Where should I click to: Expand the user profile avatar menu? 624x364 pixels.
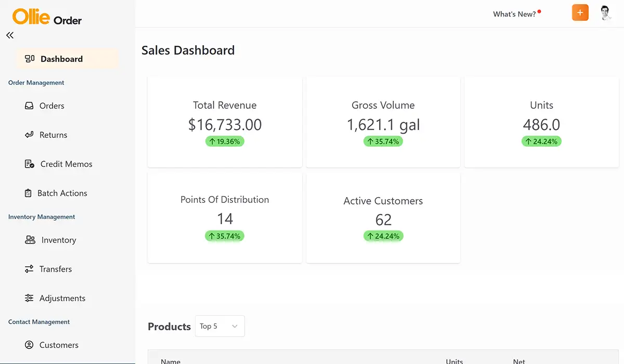tap(606, 12)
